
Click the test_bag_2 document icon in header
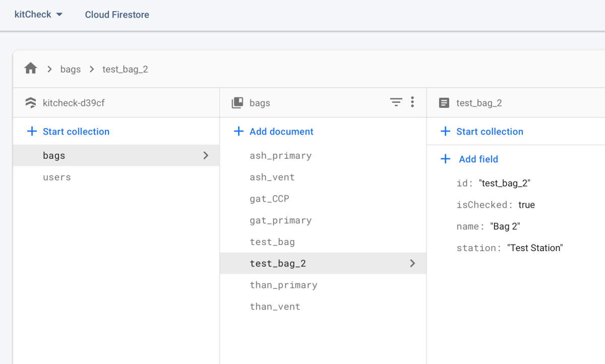coord(444,103)
